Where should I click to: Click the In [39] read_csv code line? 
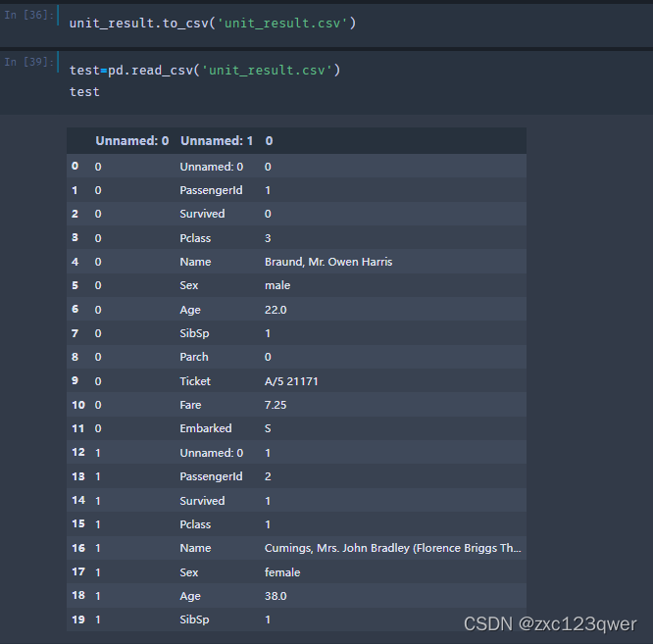[x=205, y=70]
